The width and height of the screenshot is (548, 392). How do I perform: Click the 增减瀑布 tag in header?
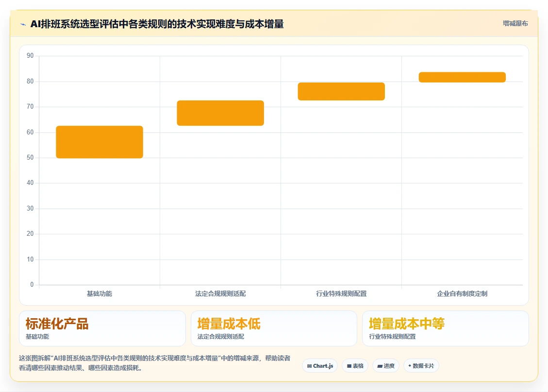pyautogui.click(x=515, y=23)
